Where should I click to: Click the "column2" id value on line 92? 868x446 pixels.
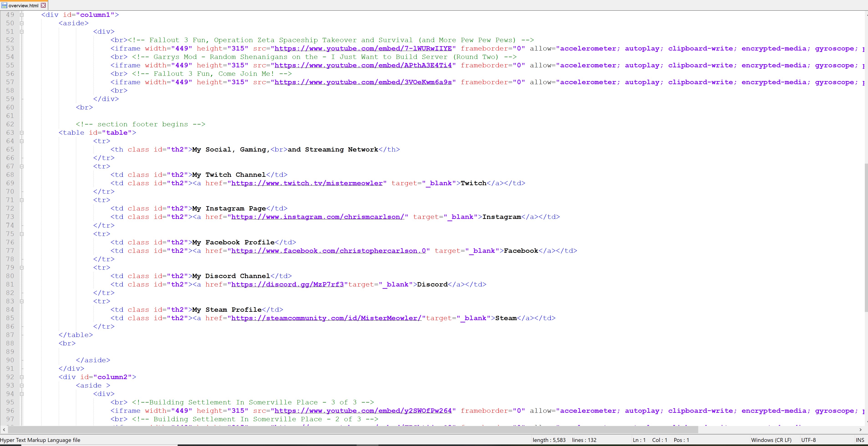113,377
